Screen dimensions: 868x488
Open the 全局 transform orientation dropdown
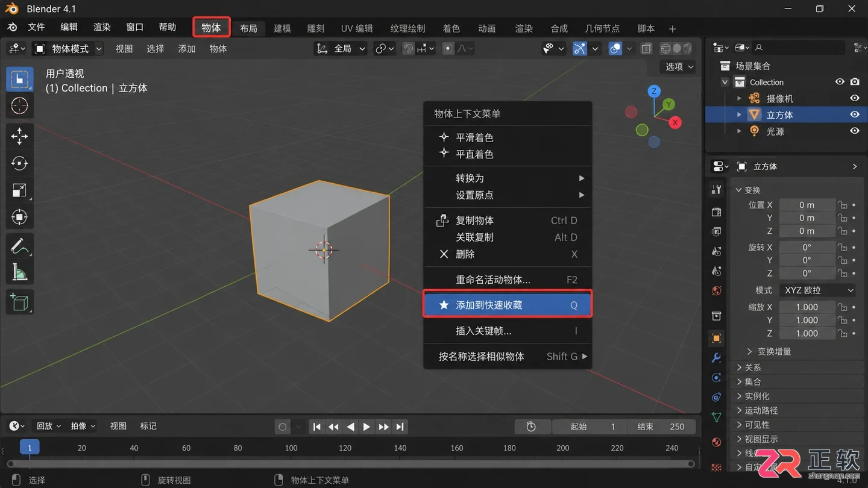341,49
